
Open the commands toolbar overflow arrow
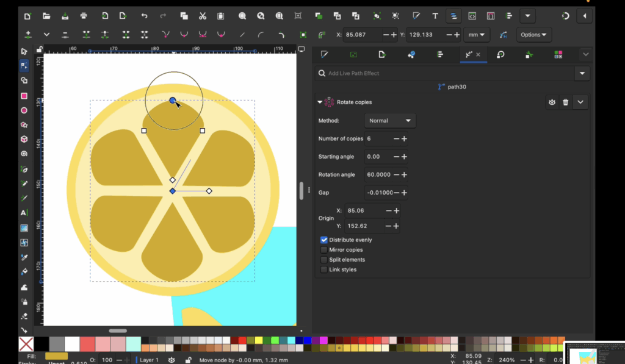528,16
